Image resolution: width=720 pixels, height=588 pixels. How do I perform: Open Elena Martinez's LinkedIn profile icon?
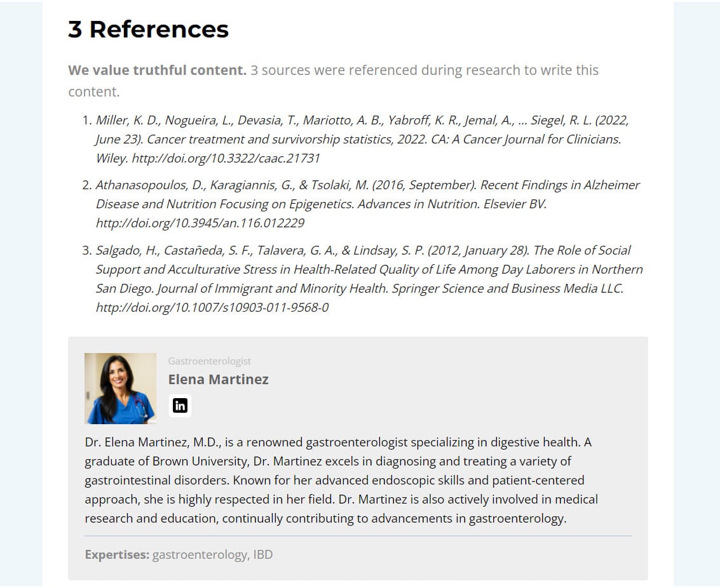[180, 405]
